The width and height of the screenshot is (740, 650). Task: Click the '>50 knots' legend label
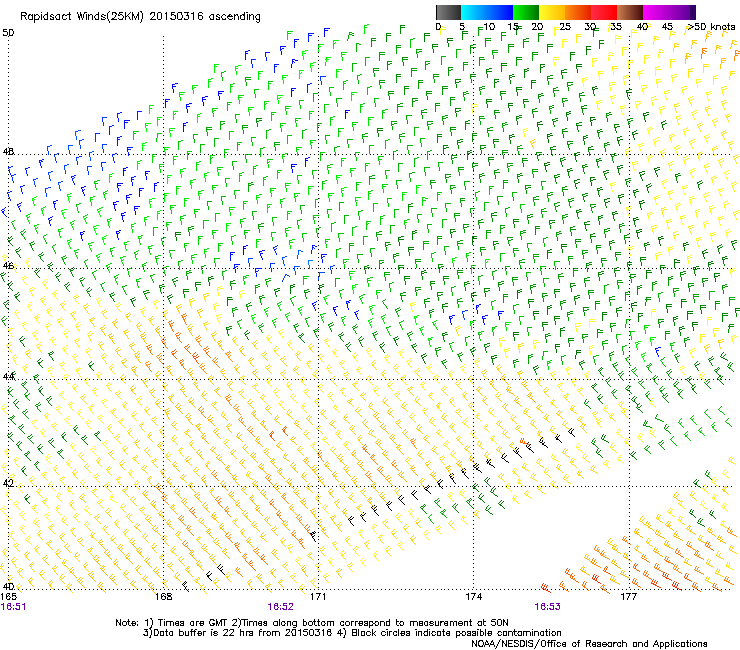[711, 27]
